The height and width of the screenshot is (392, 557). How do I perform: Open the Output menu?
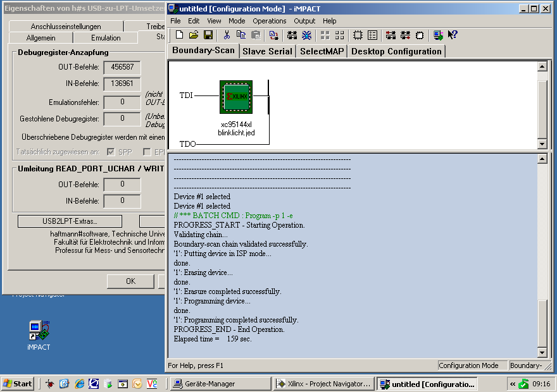click(x=304, y=21)
